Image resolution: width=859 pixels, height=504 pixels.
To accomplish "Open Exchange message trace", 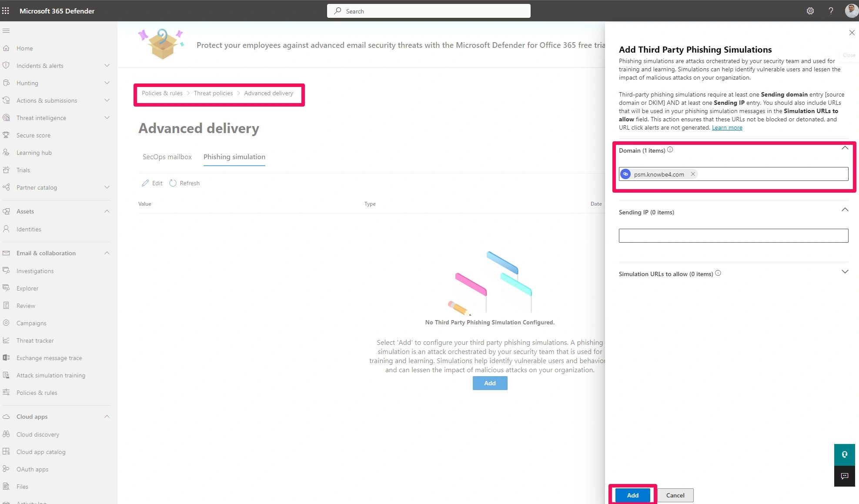I will point(49,357).
